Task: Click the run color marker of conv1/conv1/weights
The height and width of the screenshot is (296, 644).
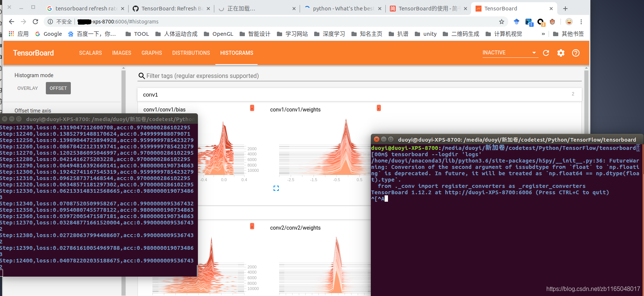Action: [379, 108]
